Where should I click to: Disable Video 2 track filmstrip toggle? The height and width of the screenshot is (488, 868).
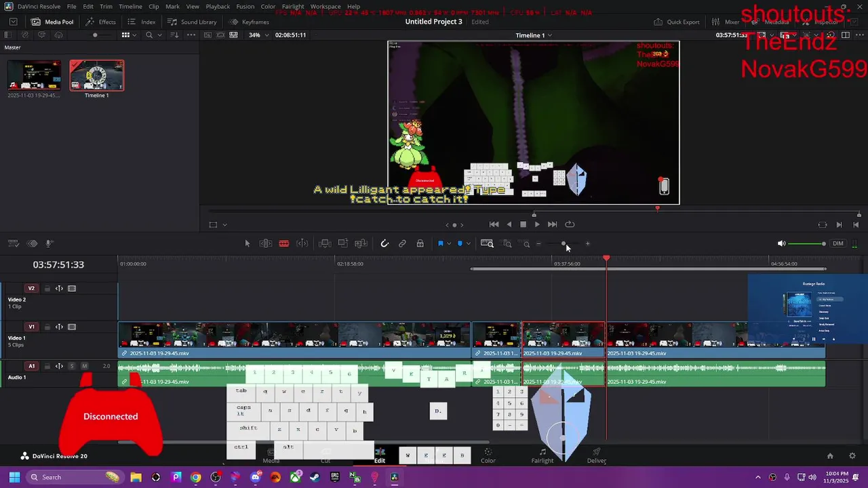click(72, 289)
